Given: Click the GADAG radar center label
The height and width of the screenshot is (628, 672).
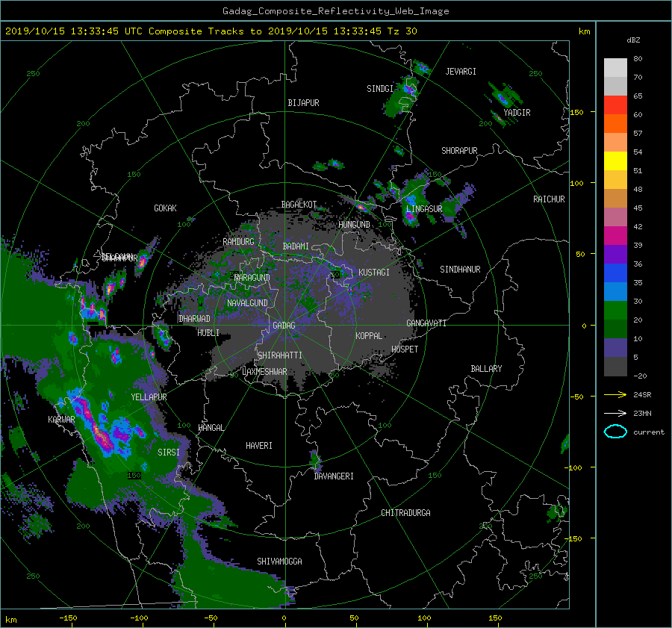Looking at the screenshot, I should [284, 326].
